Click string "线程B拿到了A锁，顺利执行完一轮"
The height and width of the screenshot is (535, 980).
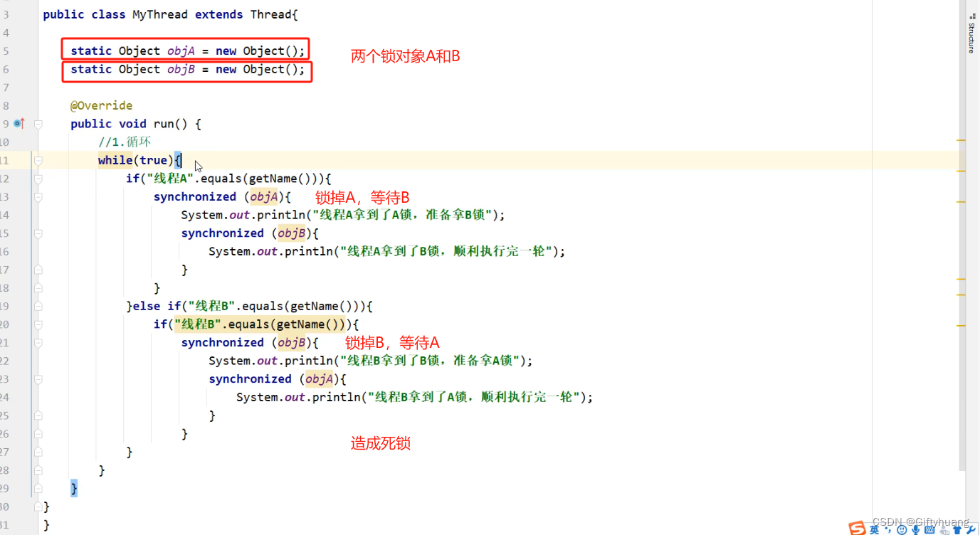point(474,397)
